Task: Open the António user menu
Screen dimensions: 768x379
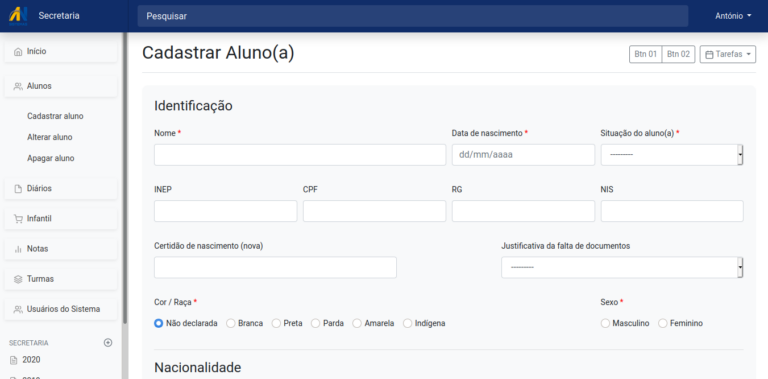Action: tap(733, 16)
